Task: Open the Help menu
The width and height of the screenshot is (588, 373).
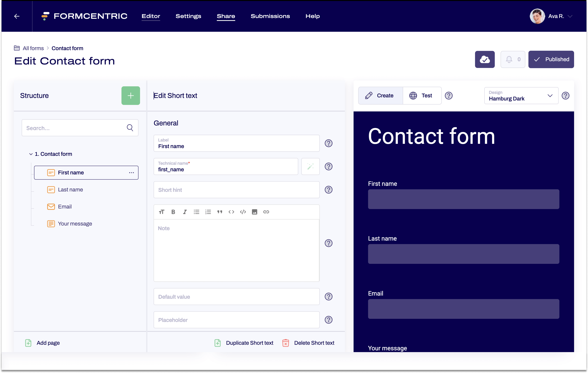Action: point(313,16)
